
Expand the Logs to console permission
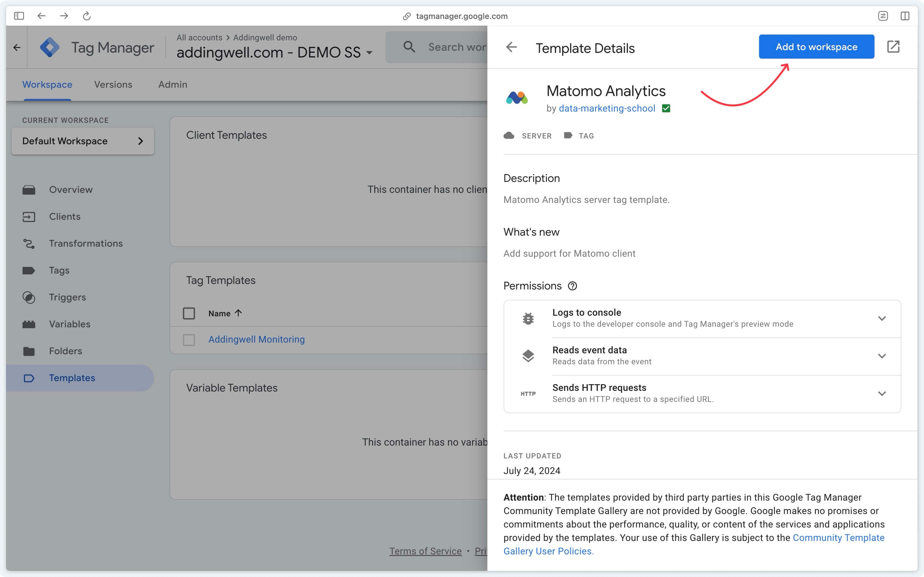[x=882, y=318]
